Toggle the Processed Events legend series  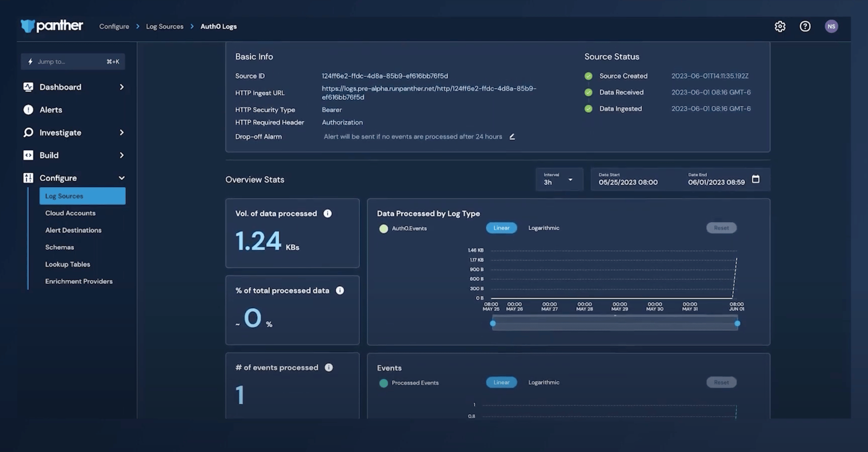[409, 383]
